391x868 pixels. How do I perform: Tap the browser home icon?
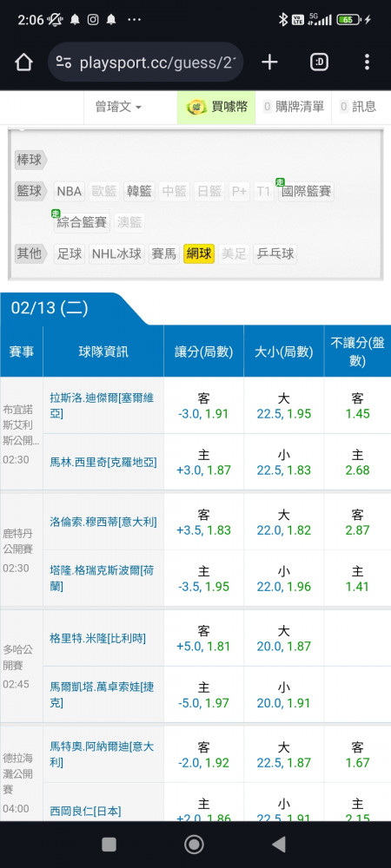click(x=23, y=62)
